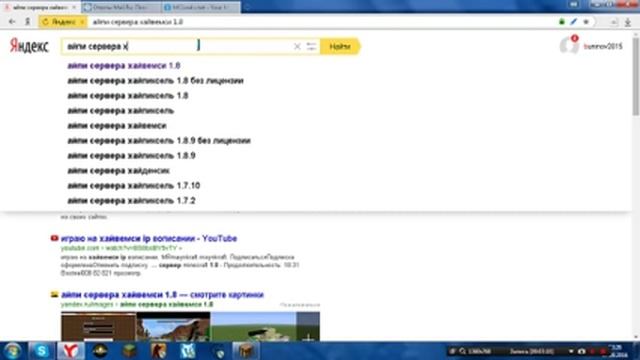
Task: Open the user avatar with notification badge
Action: [569, 45]
